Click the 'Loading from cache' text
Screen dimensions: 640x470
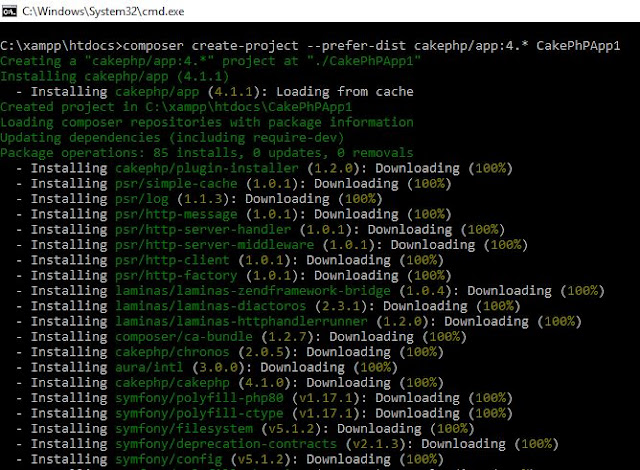tap(345, 92)
